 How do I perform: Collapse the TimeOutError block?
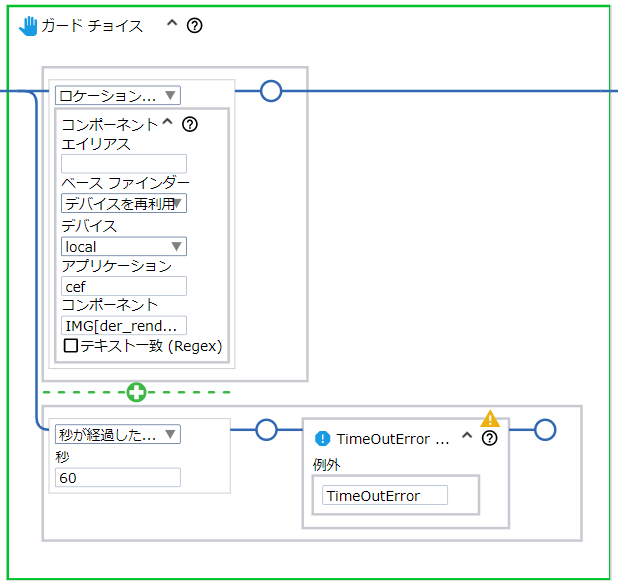pyautogui.click(x=466, y=438)
